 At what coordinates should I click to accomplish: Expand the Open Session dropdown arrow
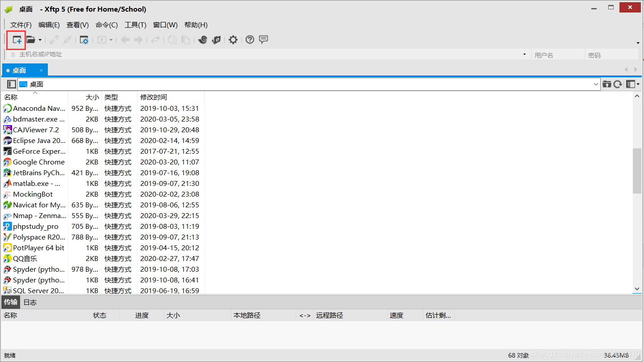point(40,40)
